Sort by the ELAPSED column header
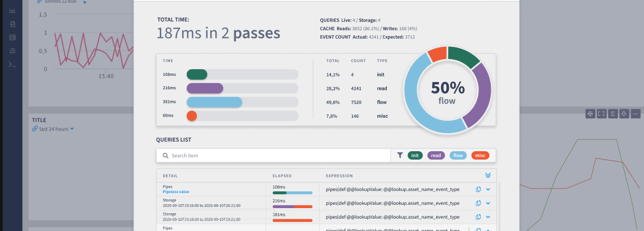 pos(282,176)
